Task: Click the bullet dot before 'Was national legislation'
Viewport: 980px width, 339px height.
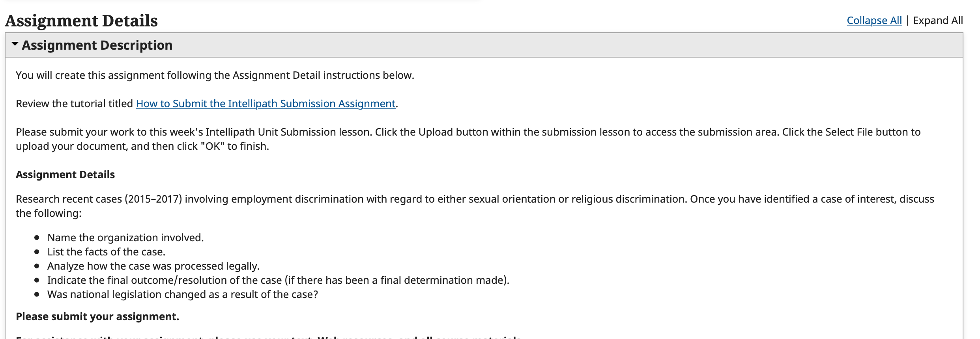Action: pyautogui.click(x=37, y=294)
